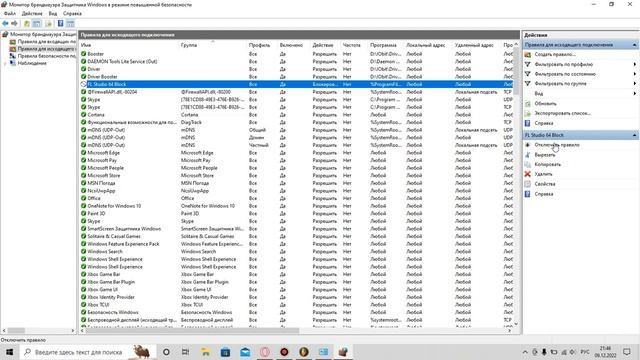The width and height of the screenshot is (640, 360).
Task: Click the Export list toolbar icon
Action: tap(48, 24)
